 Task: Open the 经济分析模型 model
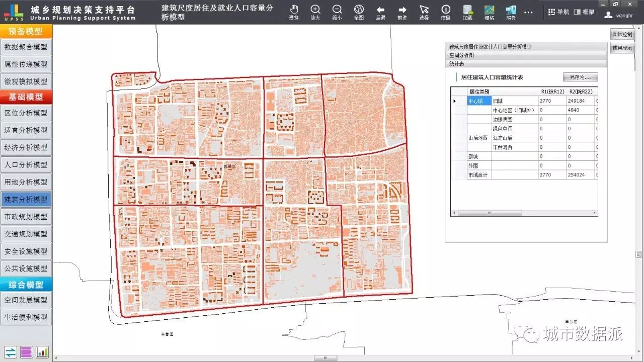point(26,147)
